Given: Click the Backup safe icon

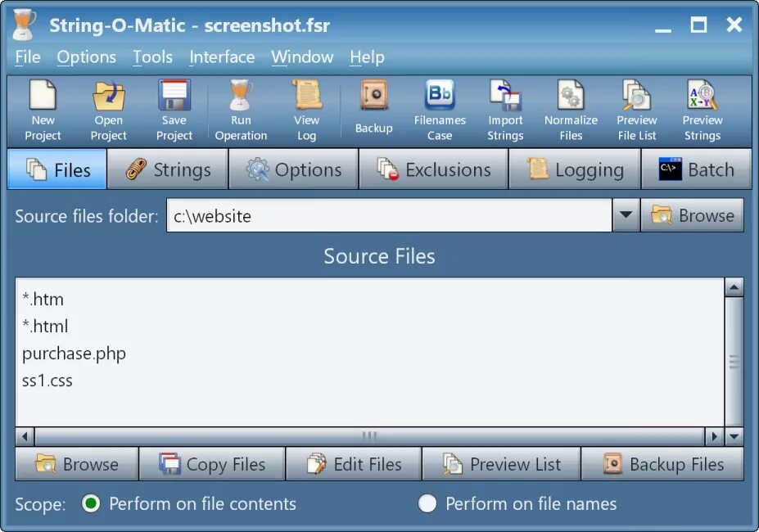Looking at the screenshot, I should [373, 107].
